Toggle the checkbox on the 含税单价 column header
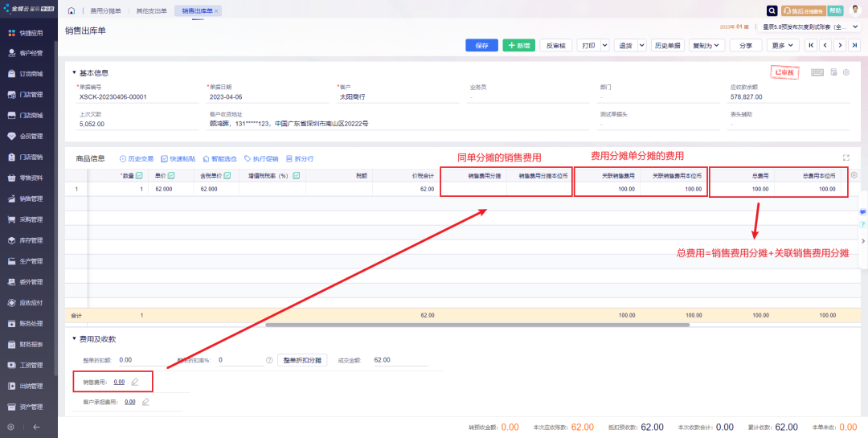The image size is (868, 438). click(x=227, y=175)
